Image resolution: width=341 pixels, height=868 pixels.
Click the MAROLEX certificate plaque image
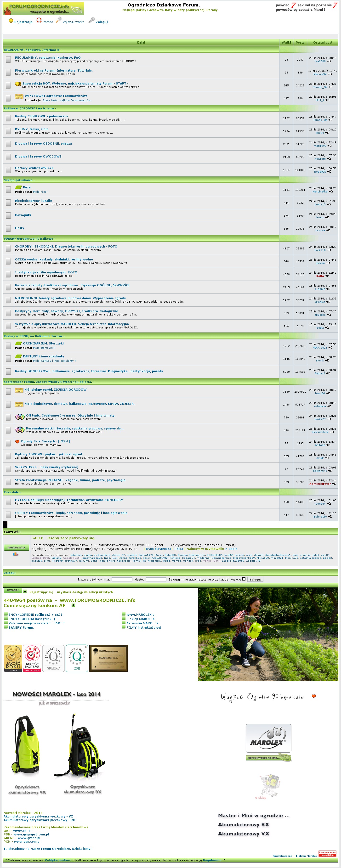point(108,658)
